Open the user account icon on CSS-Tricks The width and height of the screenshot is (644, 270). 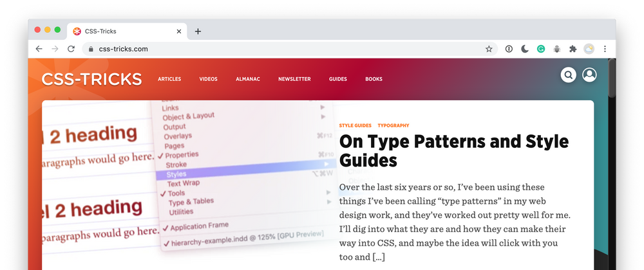(589, 75)
